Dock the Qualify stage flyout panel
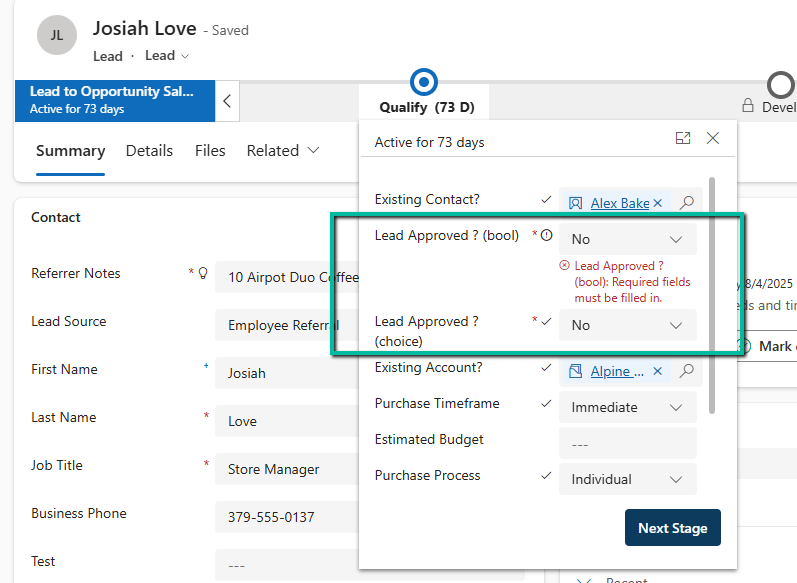 tap(683, 139)
